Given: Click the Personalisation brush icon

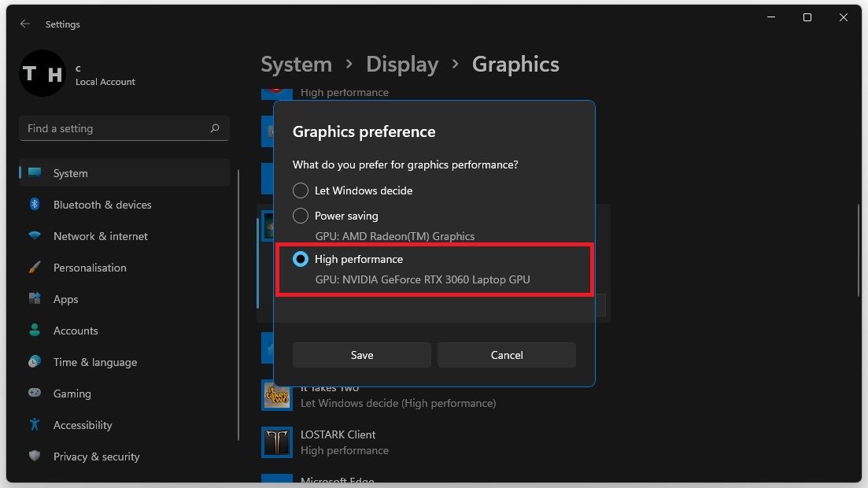Looking at the screenshot, I should pos(35,267).
